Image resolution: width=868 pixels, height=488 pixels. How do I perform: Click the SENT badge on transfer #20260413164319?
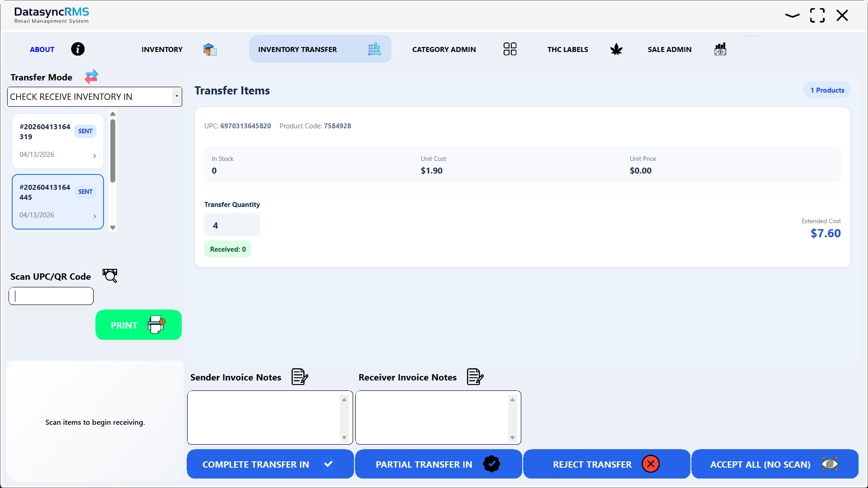[85, 131]
